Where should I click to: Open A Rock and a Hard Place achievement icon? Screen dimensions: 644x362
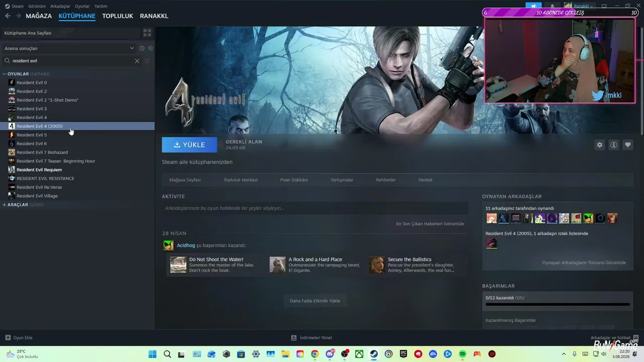coord(278,265)
